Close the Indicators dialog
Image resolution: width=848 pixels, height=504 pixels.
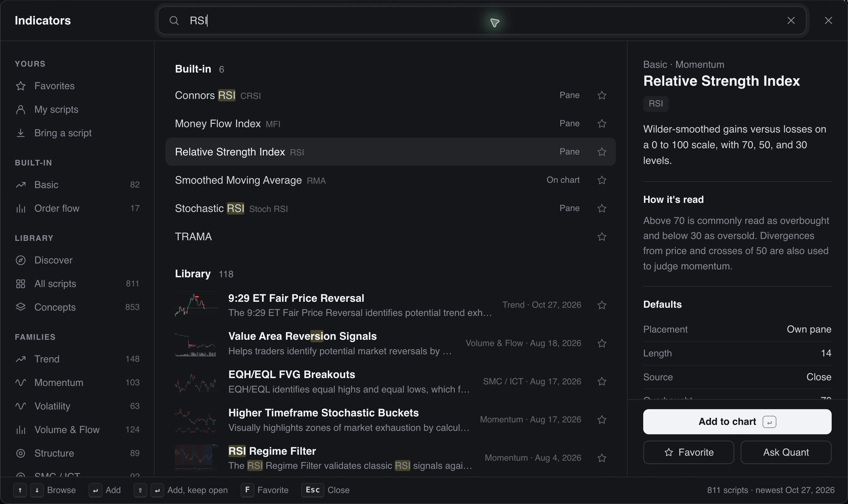(828, 20)
